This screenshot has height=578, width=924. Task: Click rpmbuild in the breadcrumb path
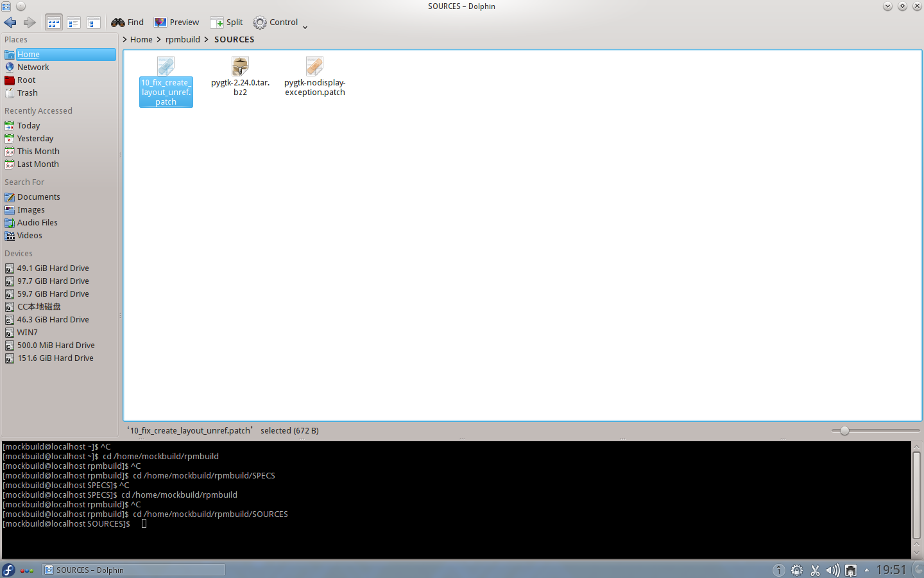183,40
